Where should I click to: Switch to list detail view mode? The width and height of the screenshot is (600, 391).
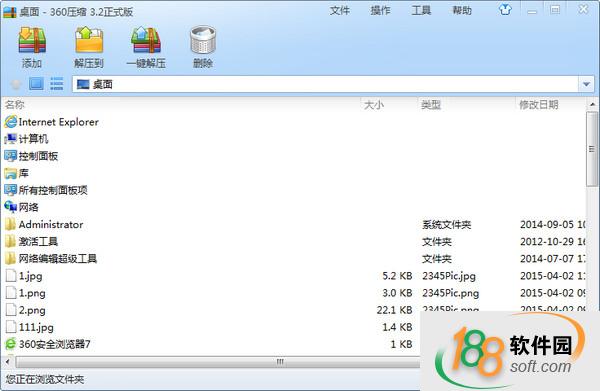[57, 84]
